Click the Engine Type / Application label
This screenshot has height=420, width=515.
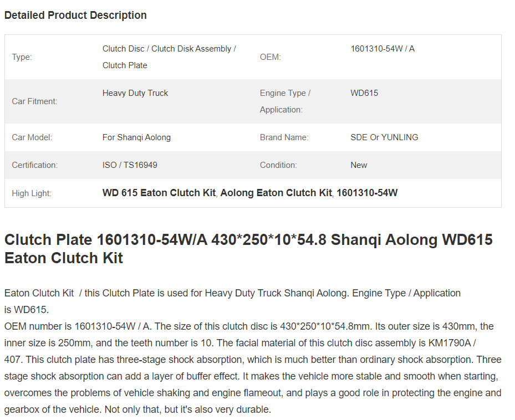pos(285,101)
